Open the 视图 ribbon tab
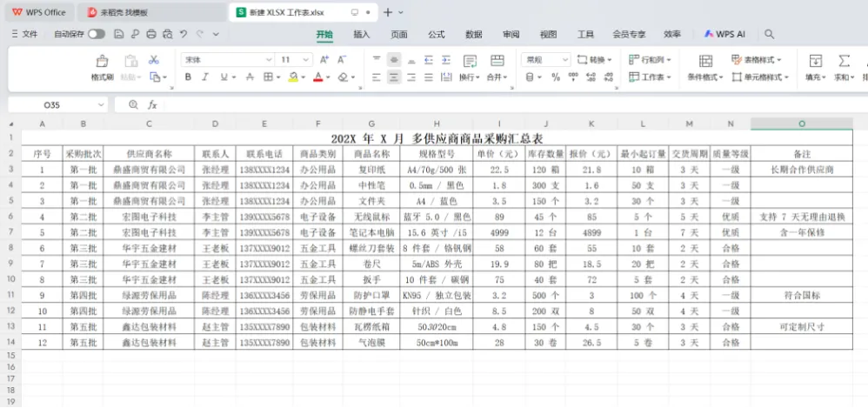The width and height of the screenshot is (868, 408). pyautogui.click(x=548, y=34)
